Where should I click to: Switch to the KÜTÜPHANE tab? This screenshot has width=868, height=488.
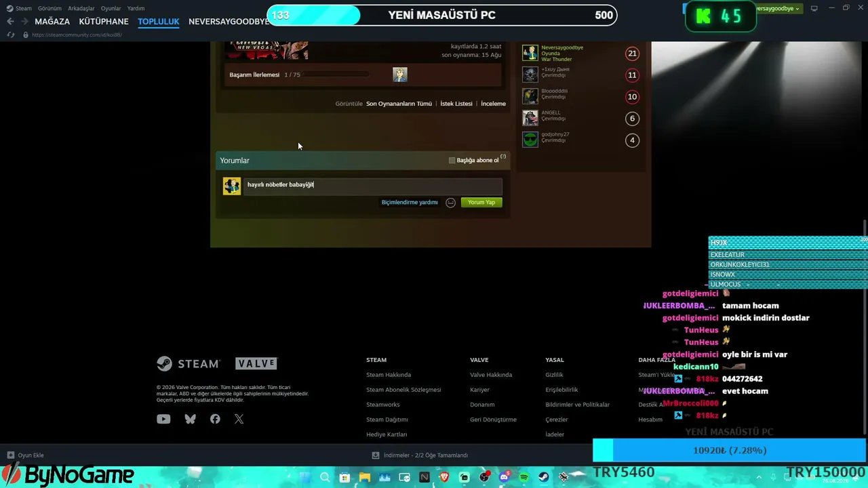[x=104, y=22]
